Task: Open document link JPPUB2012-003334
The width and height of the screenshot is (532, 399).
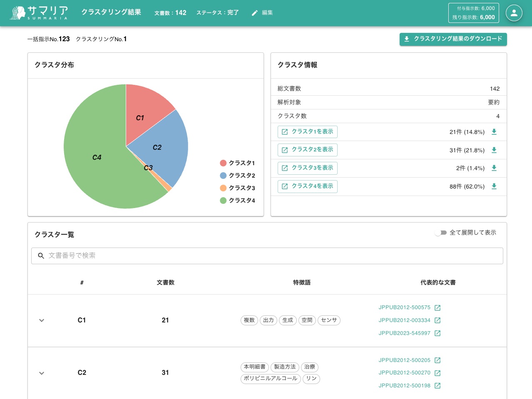Action: point(405,320)
